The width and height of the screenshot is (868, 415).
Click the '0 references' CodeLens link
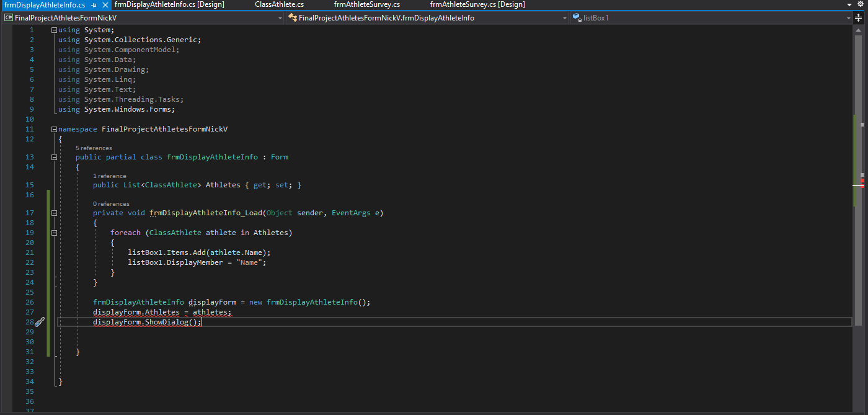[x=111, y=204]
